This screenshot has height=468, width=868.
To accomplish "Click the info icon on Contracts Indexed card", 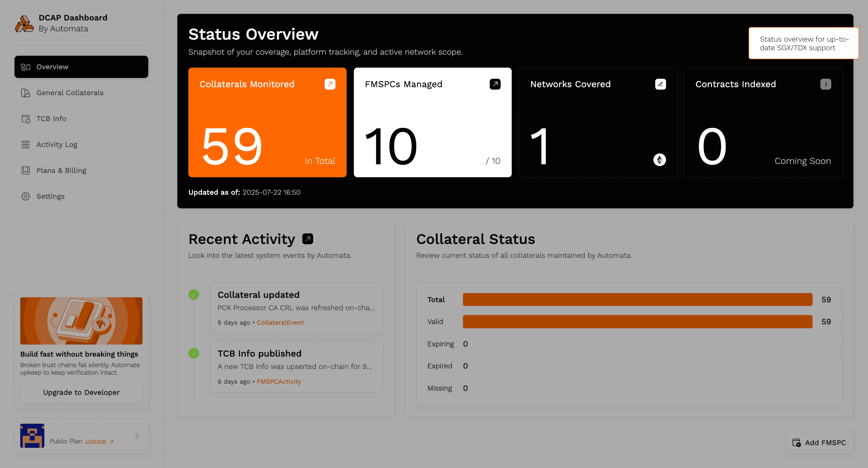I will tap(826, 84).
